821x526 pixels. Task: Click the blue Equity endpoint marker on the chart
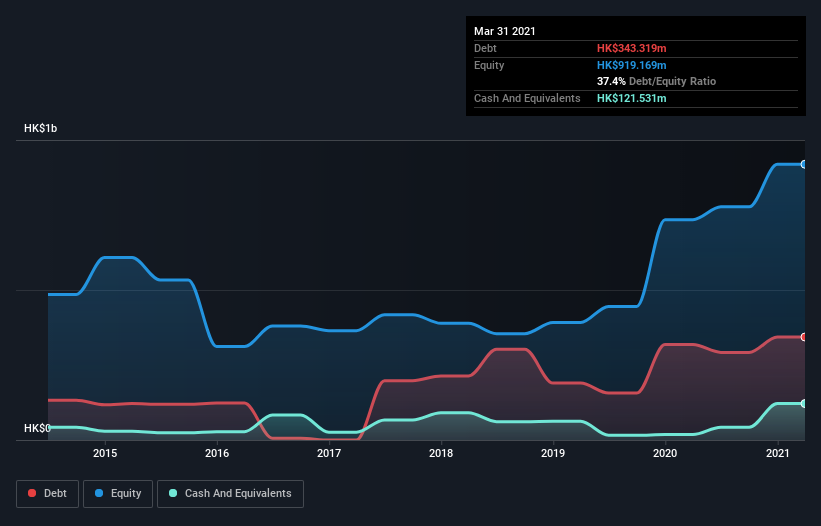pos(804,164)
